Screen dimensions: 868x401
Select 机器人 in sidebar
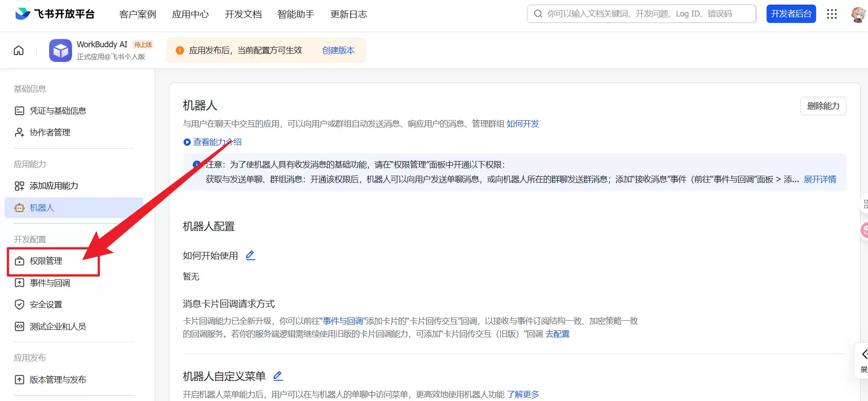coord(74,208)
